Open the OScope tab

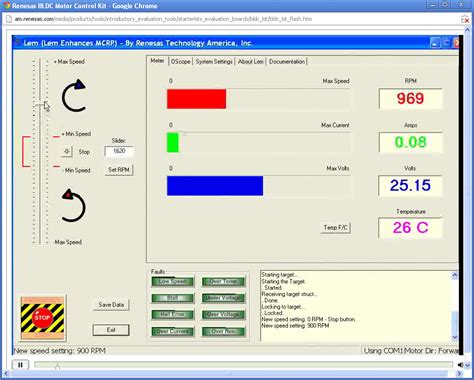pos(180,62)
